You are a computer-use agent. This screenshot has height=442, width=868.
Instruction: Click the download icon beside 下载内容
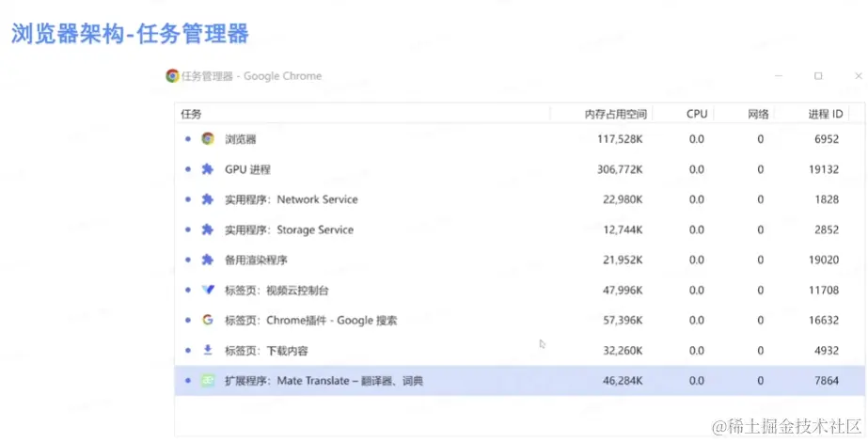[208, 350]
